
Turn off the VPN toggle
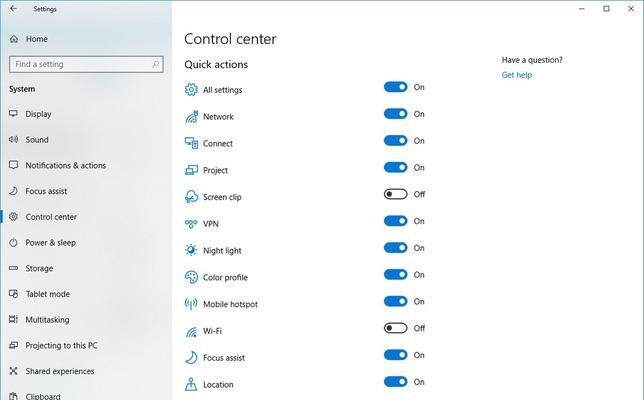(396, 221)
